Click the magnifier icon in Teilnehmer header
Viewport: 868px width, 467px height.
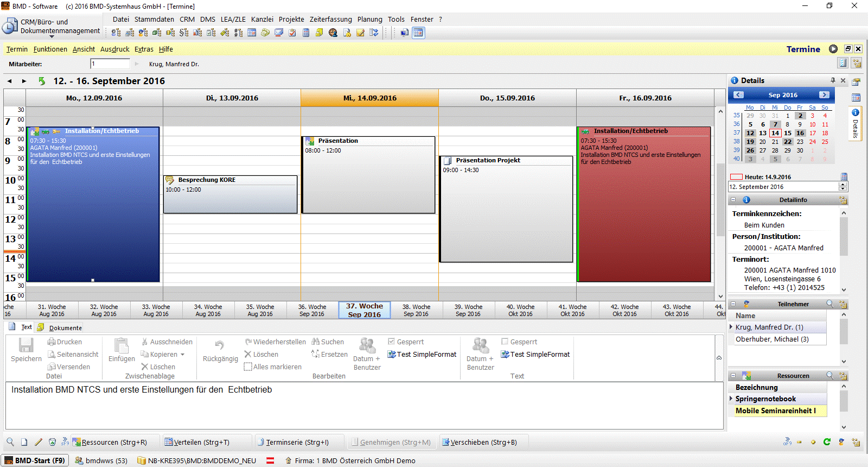pos(829,304)
